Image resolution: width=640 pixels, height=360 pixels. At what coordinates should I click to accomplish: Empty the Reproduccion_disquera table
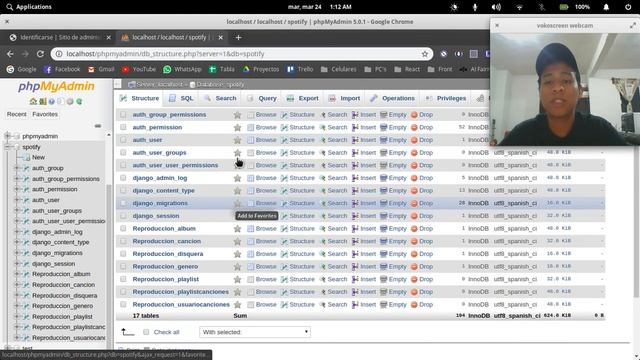393,254
